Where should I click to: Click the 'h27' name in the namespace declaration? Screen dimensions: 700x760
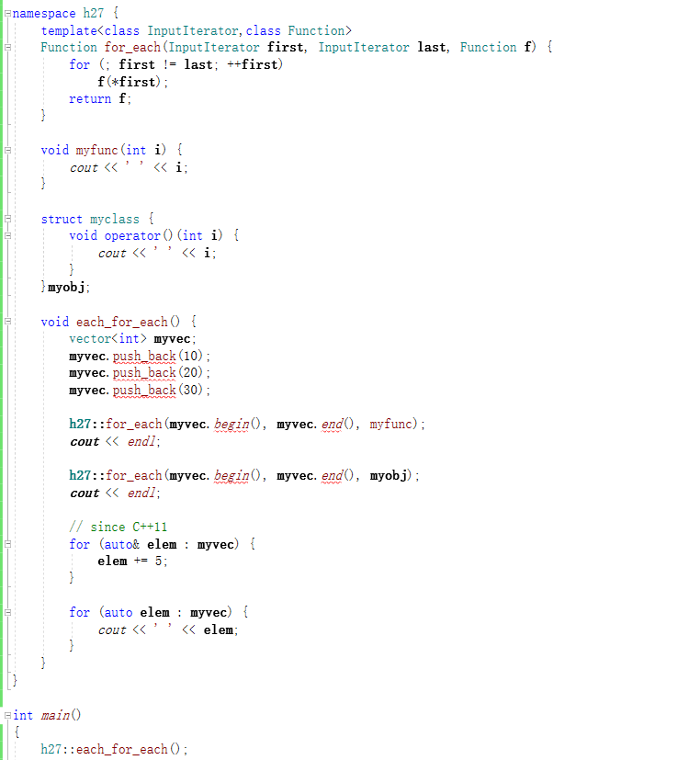click(x=94, y=14)
